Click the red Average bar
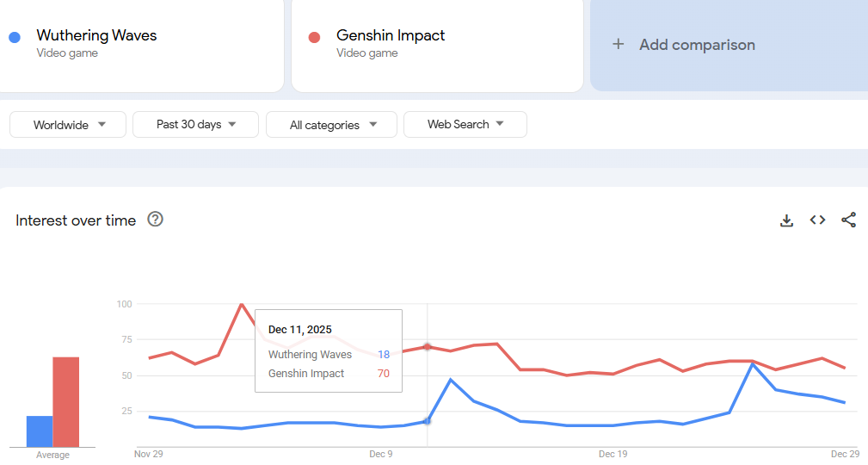Viewport: 868px width, 465px height. click(66, 401)
